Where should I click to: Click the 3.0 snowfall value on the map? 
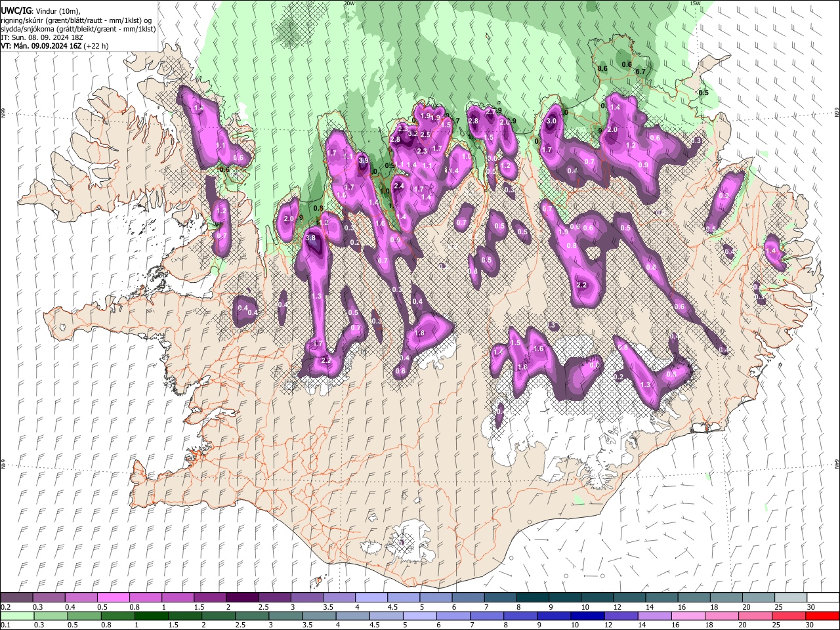pos(551,121)
